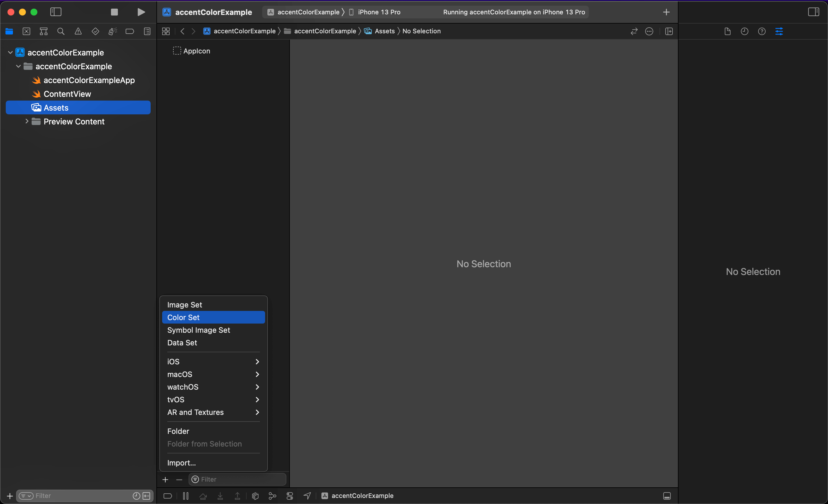Toggle the right inspector panel
This screenshot has height=504, width=828.
[x=813, y=12]
